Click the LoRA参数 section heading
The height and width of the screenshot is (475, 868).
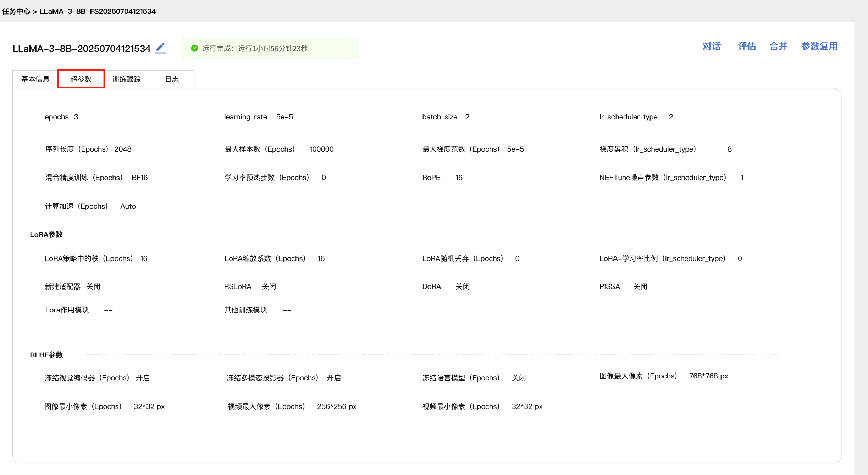coord(46,235)
